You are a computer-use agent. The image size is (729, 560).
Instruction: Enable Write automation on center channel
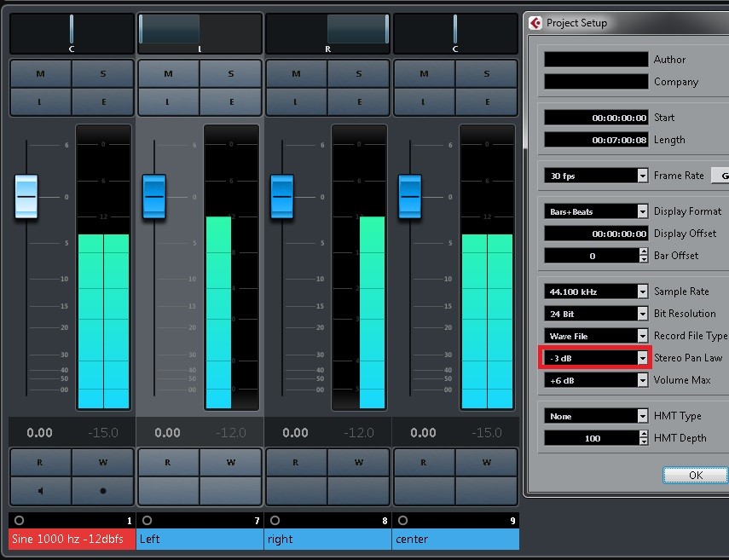tap(486, 463)
